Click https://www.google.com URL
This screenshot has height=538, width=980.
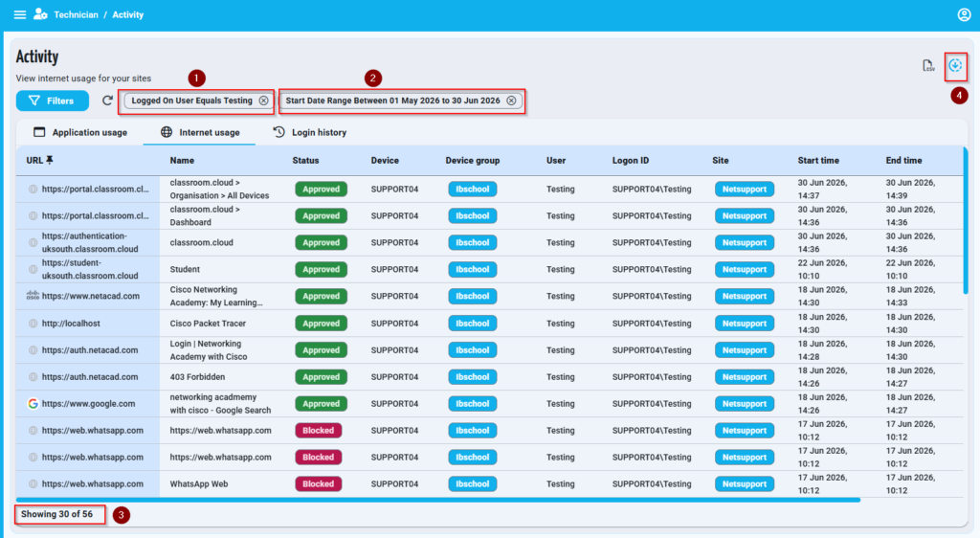pyautogui.click(x=88, y=404)
